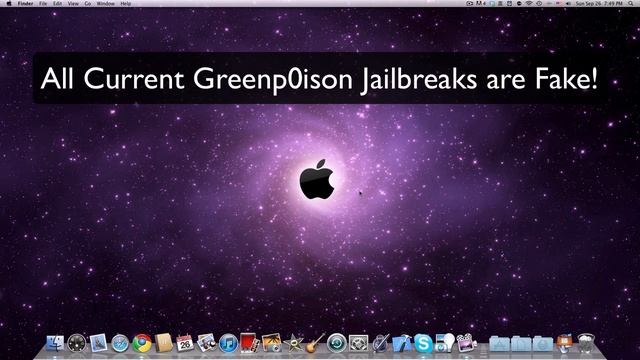Open the Wi-Fi status menu

click(x=529, y=3)
